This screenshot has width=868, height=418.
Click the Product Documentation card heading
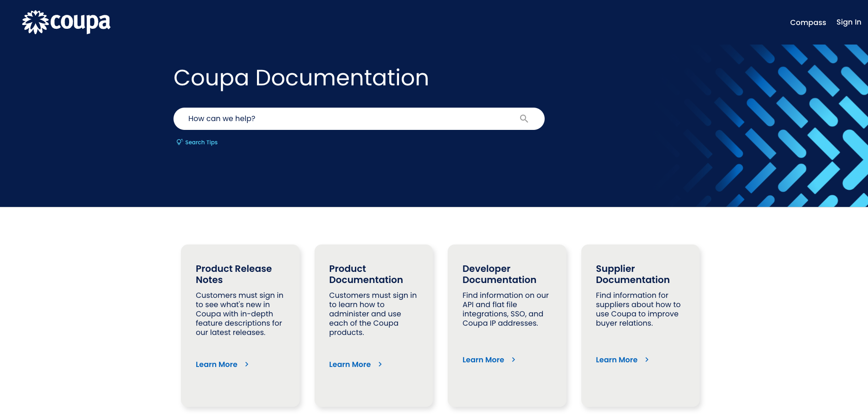(366, 274)
